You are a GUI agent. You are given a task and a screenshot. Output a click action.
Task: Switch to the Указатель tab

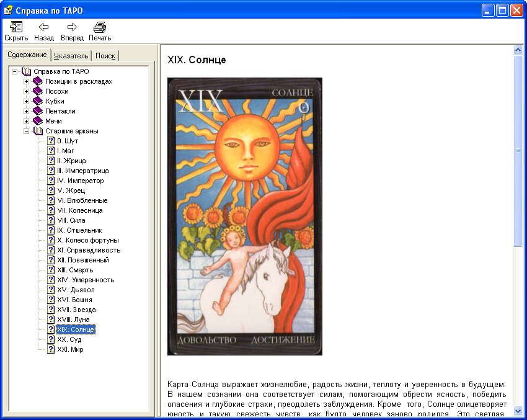click(x=71, y=56)
